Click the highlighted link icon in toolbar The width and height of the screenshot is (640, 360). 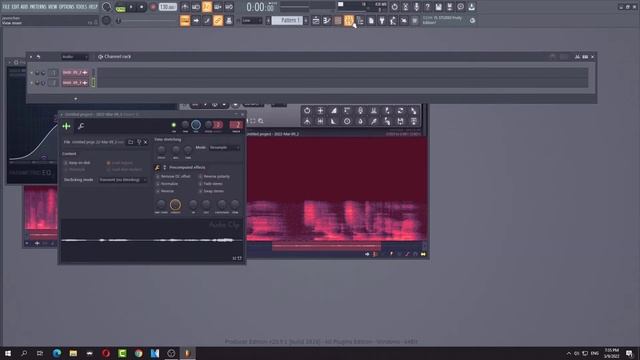(x=218, y=20)
